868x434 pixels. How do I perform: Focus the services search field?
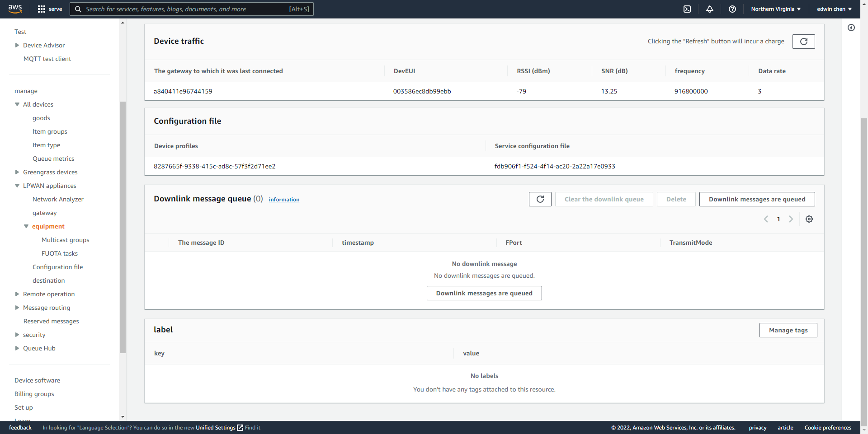(x=192, y=9)
